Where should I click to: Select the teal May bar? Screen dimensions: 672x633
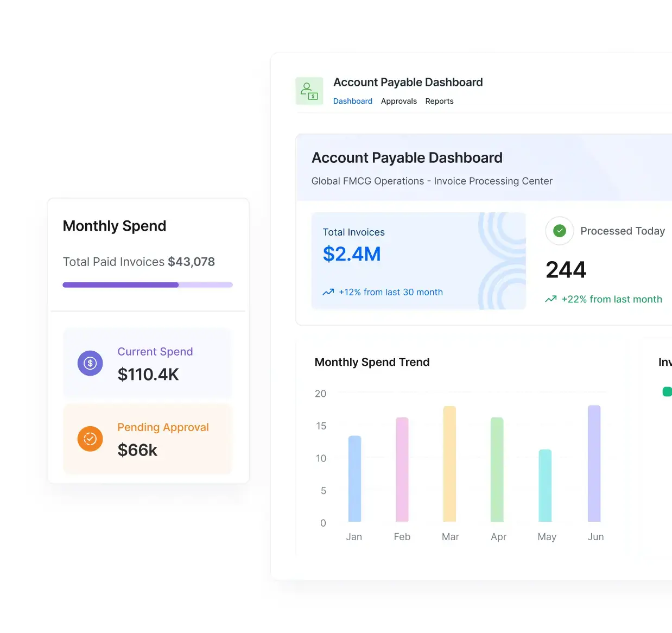[545, 485]
